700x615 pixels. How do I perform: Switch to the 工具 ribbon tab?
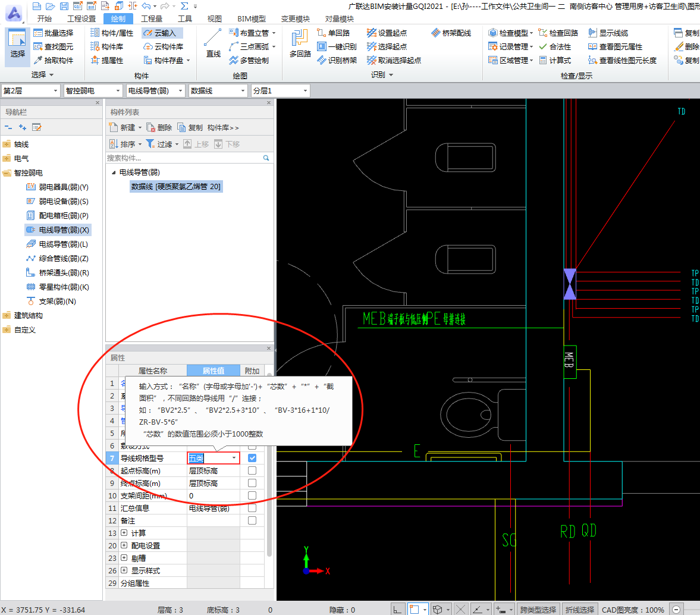(185, 19)
